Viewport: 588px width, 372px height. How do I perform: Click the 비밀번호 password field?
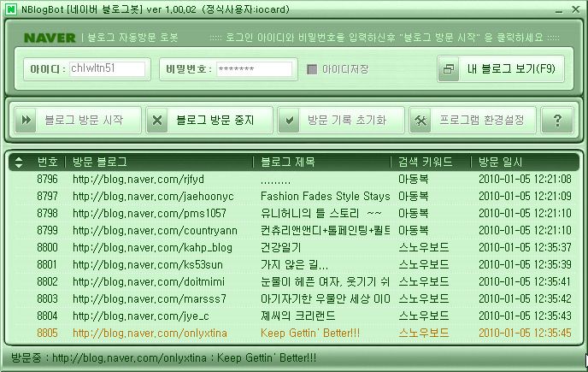coord(254,69)
